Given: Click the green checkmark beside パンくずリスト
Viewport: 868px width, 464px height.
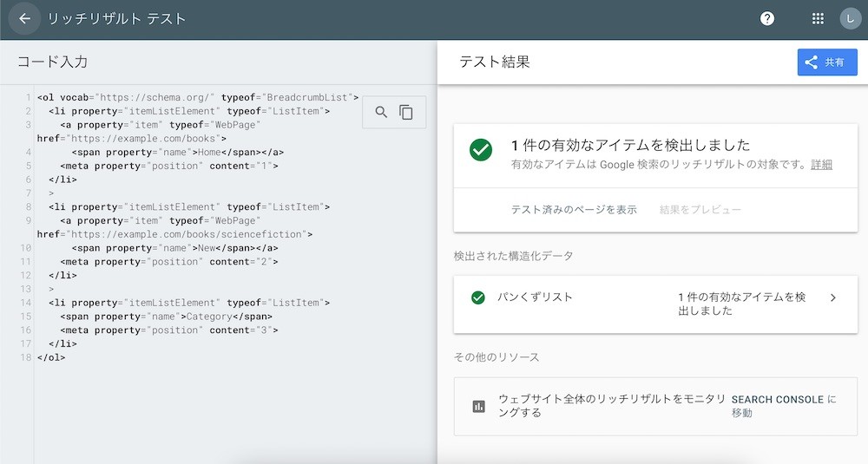Looking at the screenshot, I should (477, 297).
